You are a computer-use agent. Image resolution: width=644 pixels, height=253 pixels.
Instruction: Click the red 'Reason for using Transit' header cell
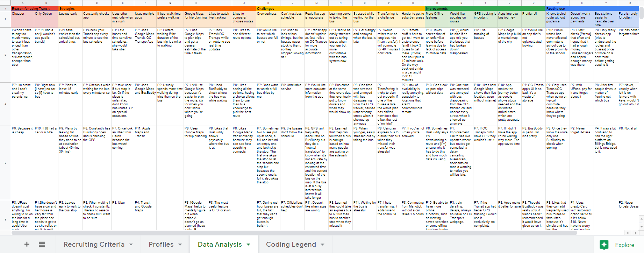coord(35,8)
